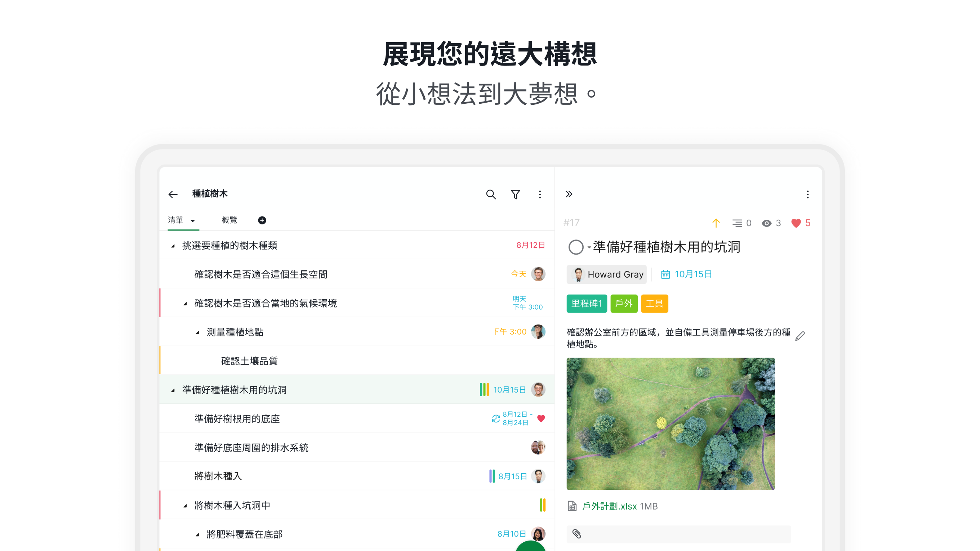The width and height of the screenshot is (980, 551).
Task: Change due date 10月15日 in details
Action: (x=693, y=274)
